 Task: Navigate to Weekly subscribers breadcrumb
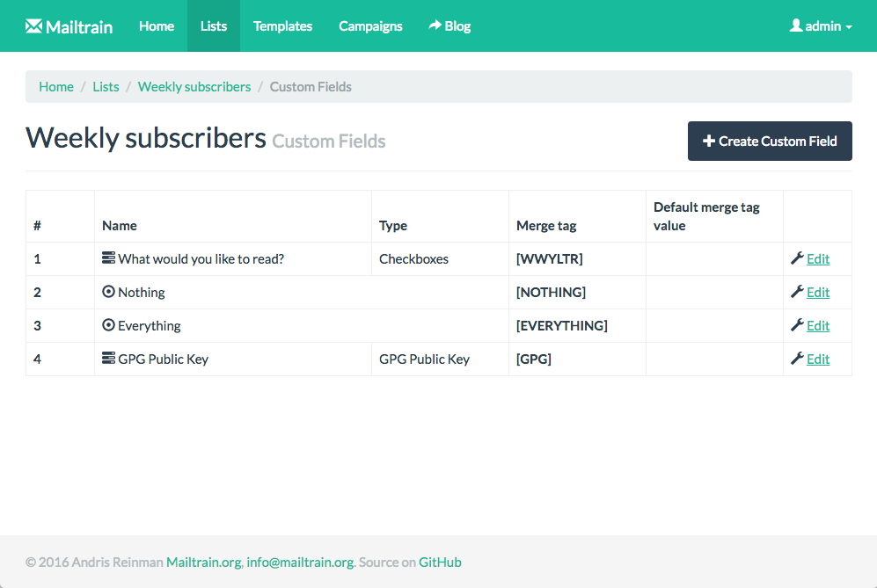point(194,87)
